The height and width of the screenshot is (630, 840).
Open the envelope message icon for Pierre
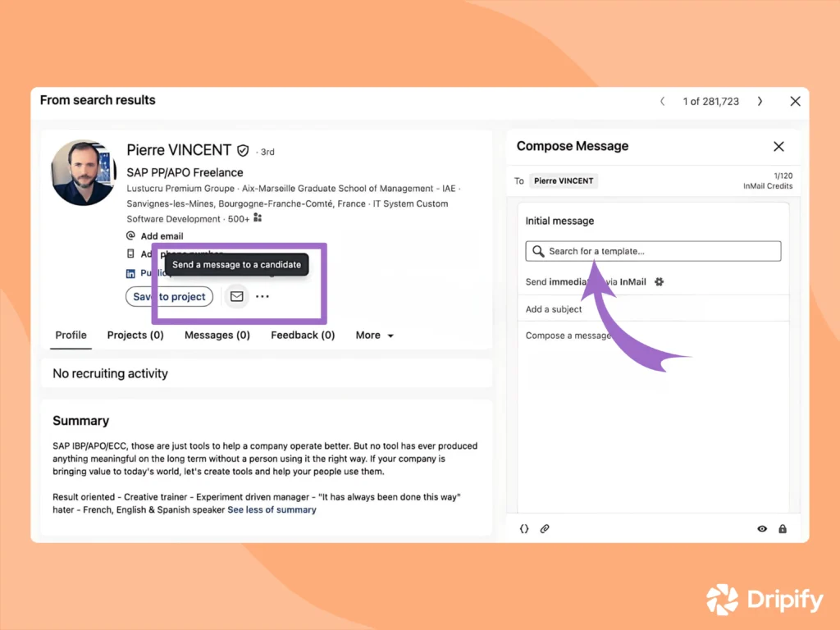click(236, 296)
